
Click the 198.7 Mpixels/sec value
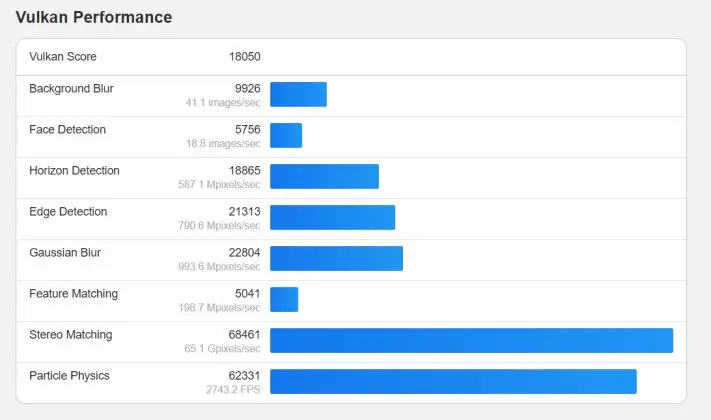[x=219, y=308]
